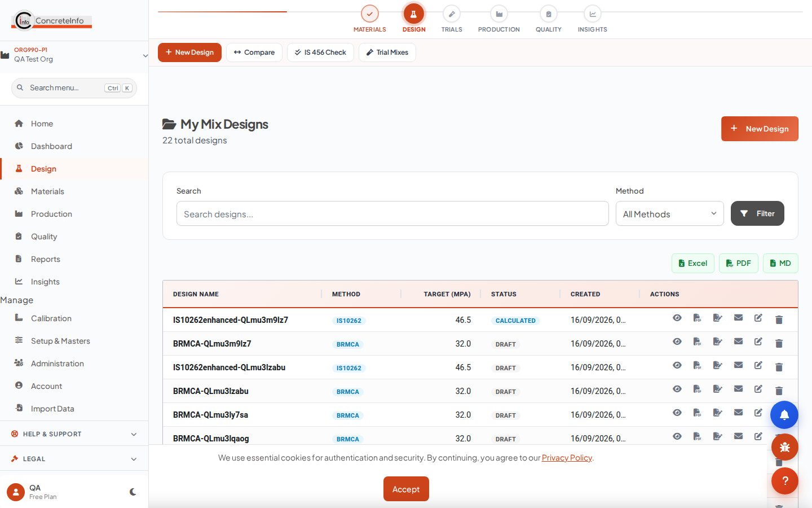Viewport: 812px width, 508px height.
Task: Open Home in the sidebar
Action: coord(74,124)
